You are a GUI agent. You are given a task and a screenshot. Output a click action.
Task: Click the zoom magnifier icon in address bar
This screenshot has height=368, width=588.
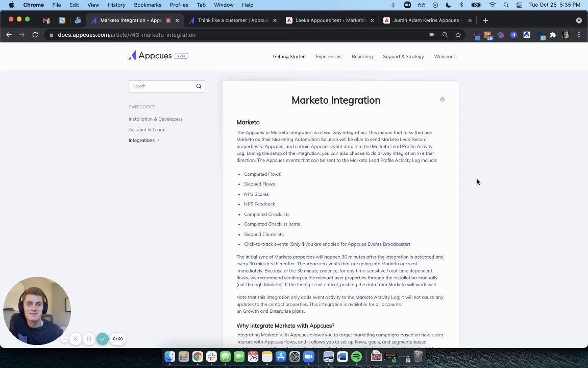coord(445,35)
